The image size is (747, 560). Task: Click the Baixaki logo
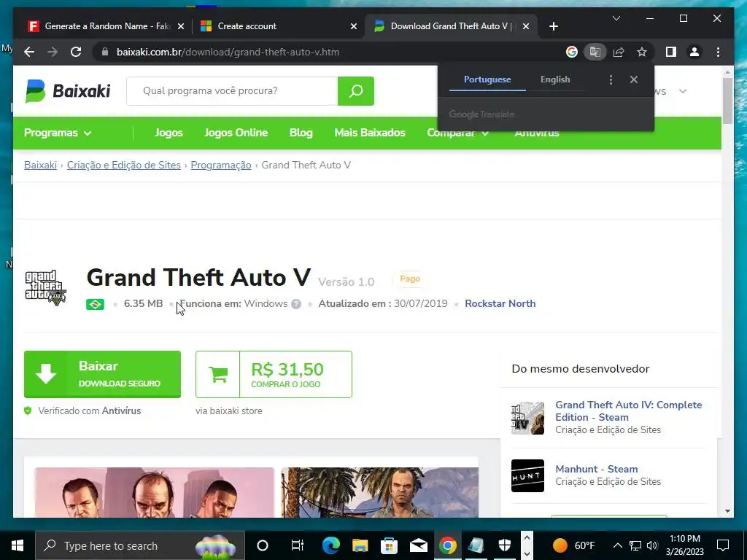coord(68,91)
